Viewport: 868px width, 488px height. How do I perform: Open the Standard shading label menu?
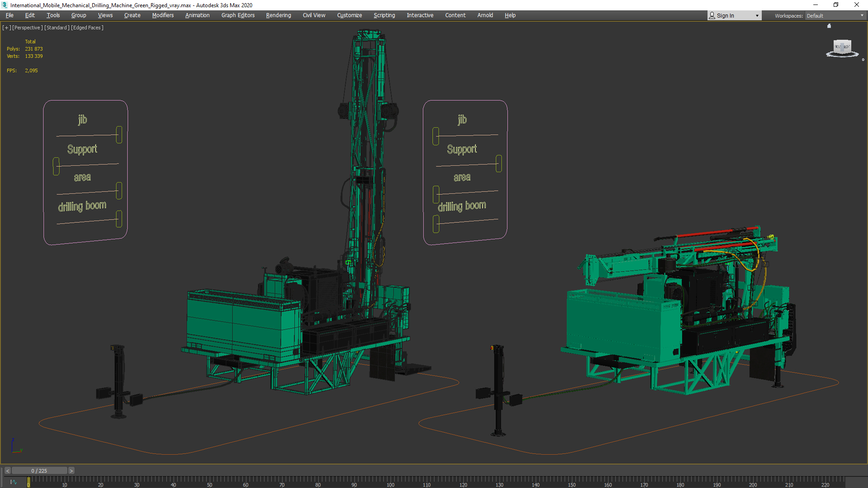[x=57, y=28]
